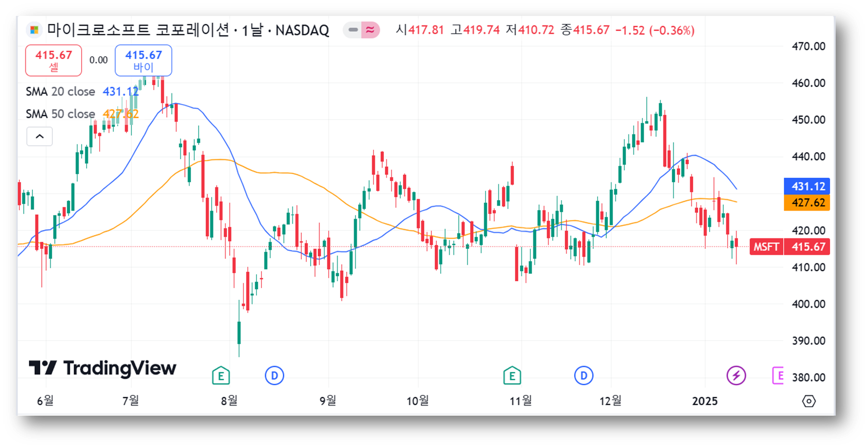
Task: Click the 440.00 price scale value
Action: (809, 157)
